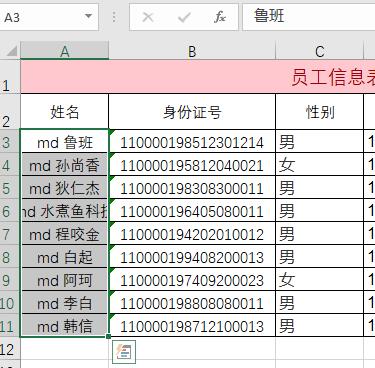The height and width of the screenshot is (368, 375).
Task: Cancel the formula bar entry
Action: (148, 17)
